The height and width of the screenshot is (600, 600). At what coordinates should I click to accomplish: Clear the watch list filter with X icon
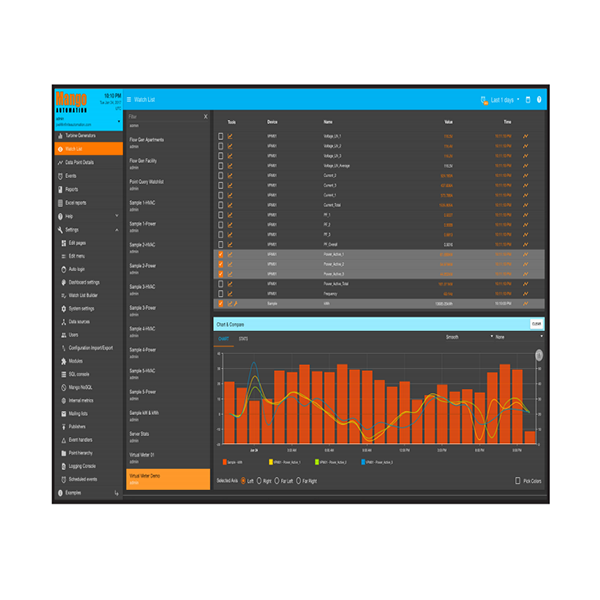(x=206, y=117)
